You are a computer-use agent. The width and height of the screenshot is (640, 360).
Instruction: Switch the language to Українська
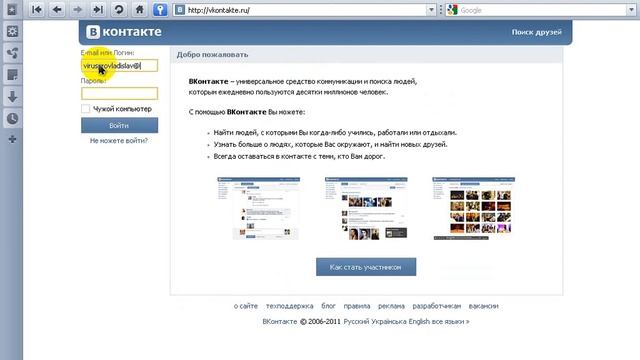(389, 322)
